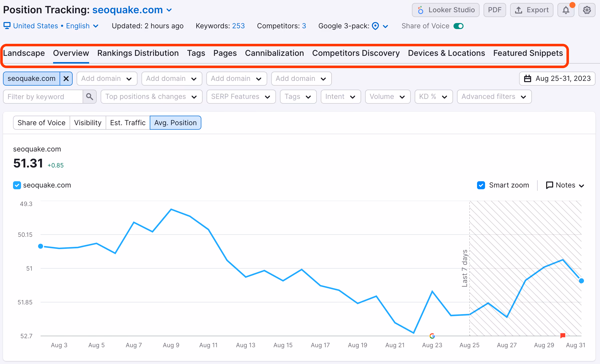Screen dimensions: 600x364
Task: Open Cannibalization tab
Action: pos(274,53)
